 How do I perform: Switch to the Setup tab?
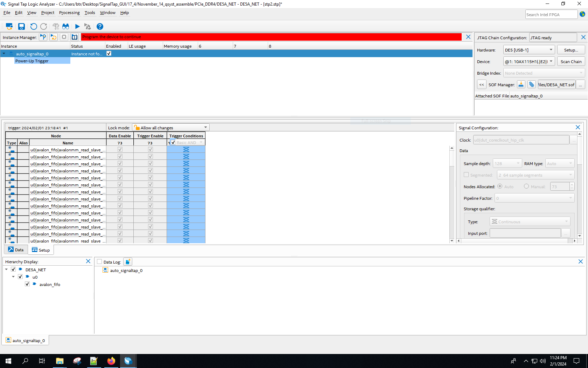coord(41,250)
